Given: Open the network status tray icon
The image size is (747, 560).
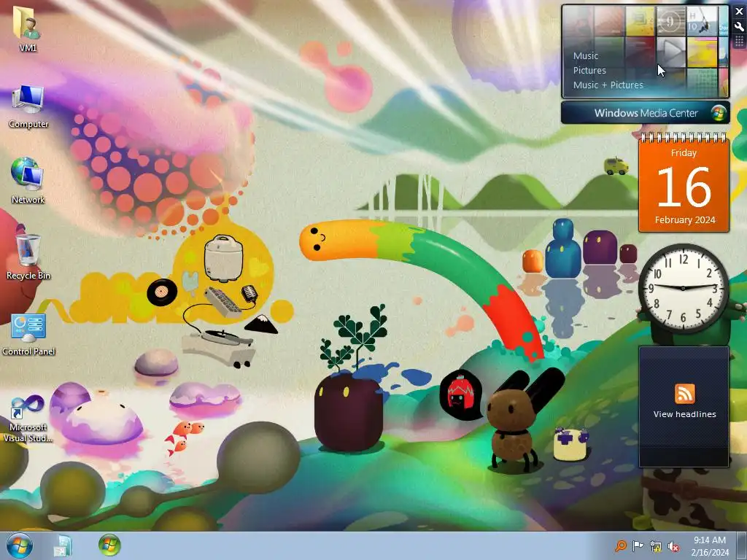Looking at the screenshot, I should coord(656,546).
